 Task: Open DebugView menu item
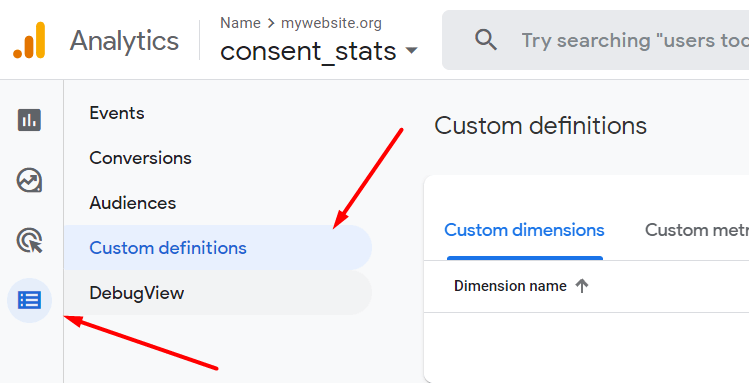click(218, 292)
